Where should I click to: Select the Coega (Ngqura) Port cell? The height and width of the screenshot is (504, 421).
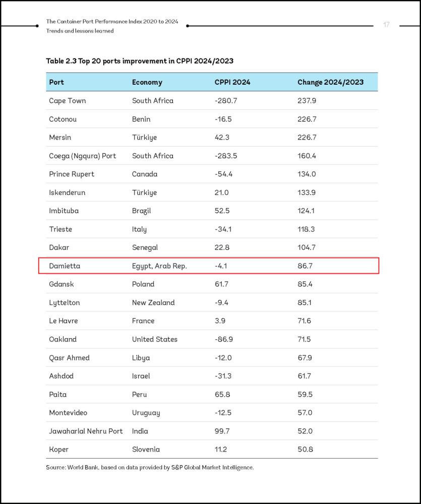[x=82, y=156]
